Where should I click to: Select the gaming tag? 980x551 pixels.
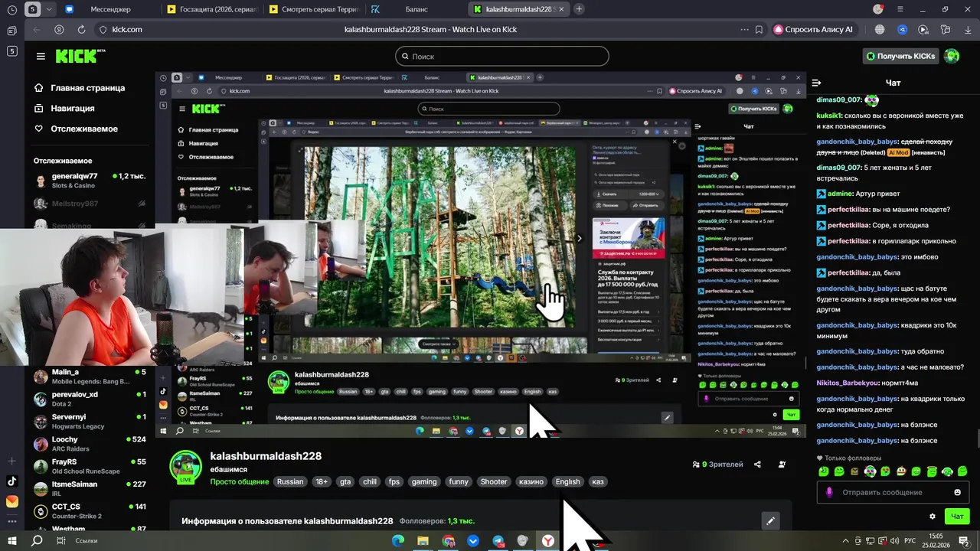point(423,481)
